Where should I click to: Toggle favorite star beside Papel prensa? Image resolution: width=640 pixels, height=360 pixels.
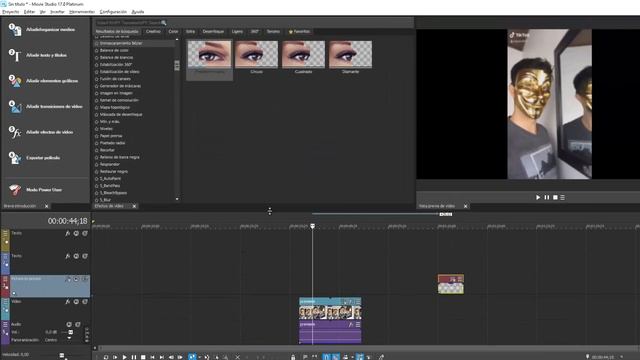click(x=97, y=136)
